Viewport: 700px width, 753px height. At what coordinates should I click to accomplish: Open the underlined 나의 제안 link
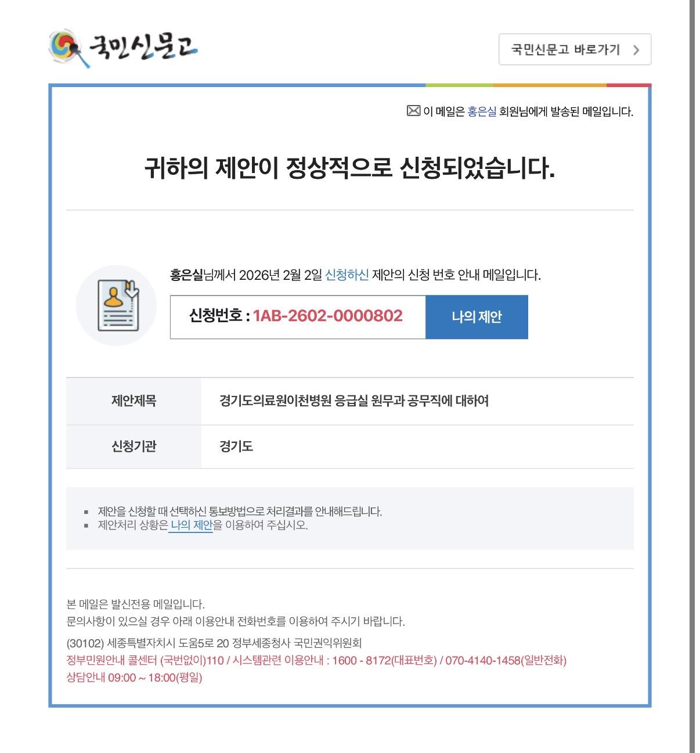pyautogui.click(x=191, y=525)
